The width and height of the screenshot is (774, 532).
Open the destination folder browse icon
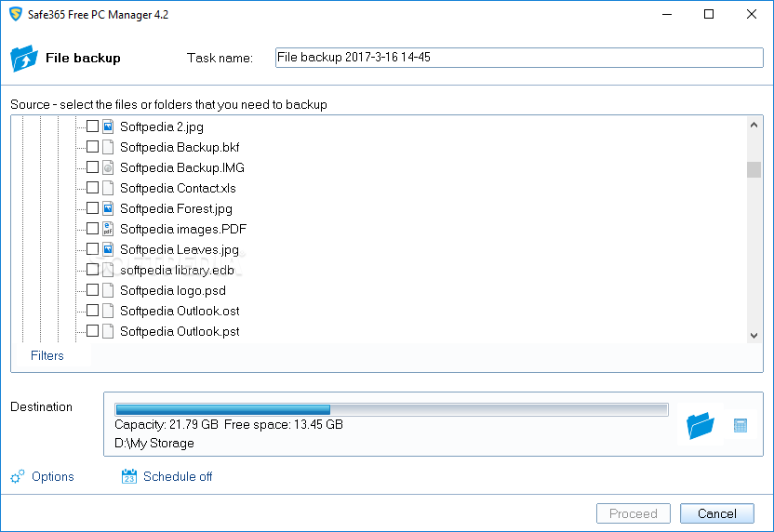[x=700, y=425]
